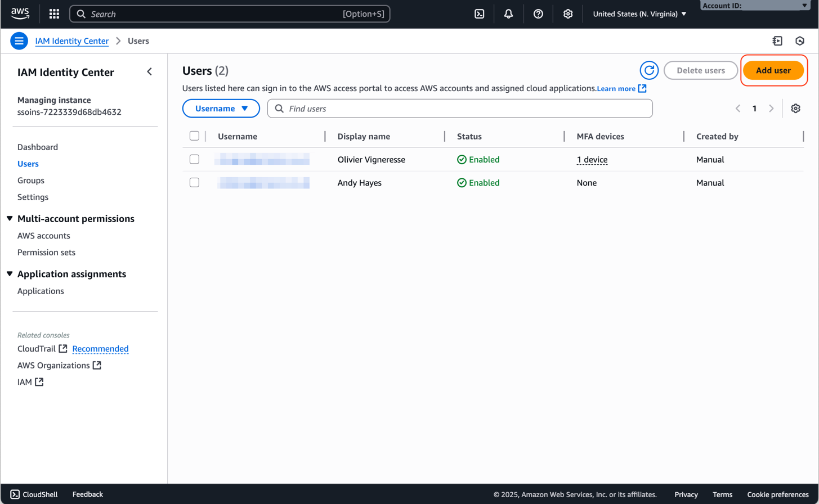Viewport: 819px width, 504px height.
Task: Open CloudTrail external link icon
Action: coord(63,349)
